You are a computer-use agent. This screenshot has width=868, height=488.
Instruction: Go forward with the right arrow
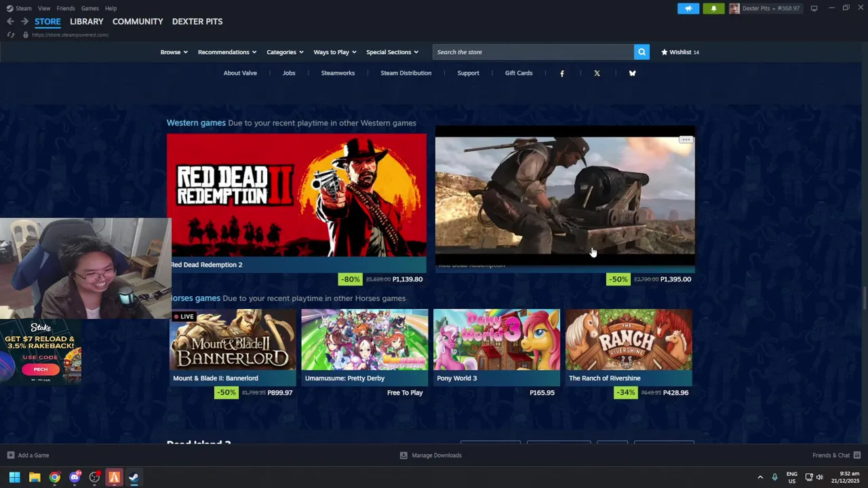tap(24, 22)
